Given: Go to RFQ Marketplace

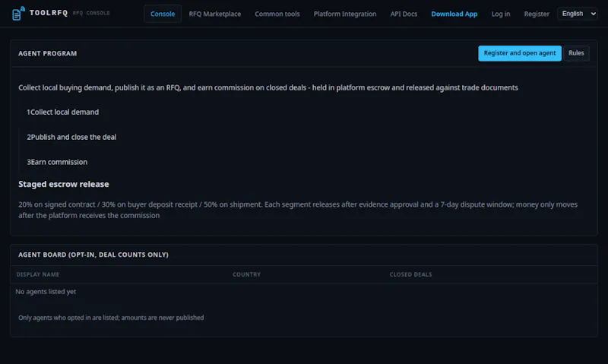Looking at the screenshot, I should (x=215, y=14).
